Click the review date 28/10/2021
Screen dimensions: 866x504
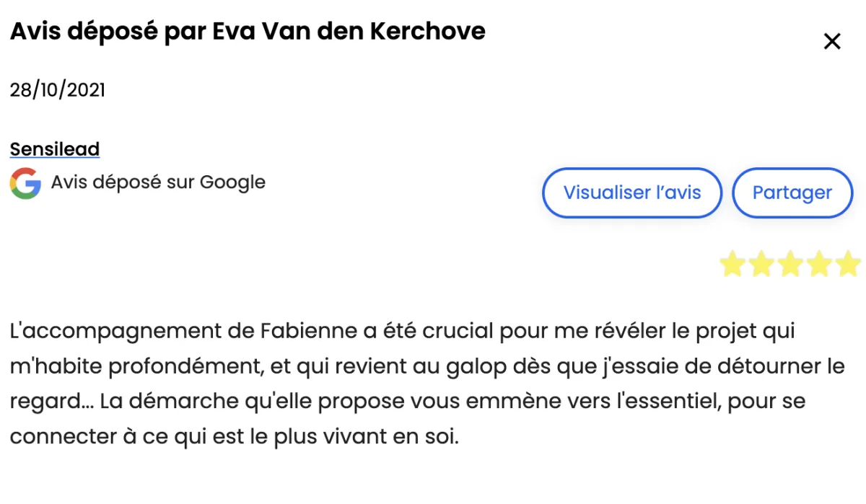[58, 90]
